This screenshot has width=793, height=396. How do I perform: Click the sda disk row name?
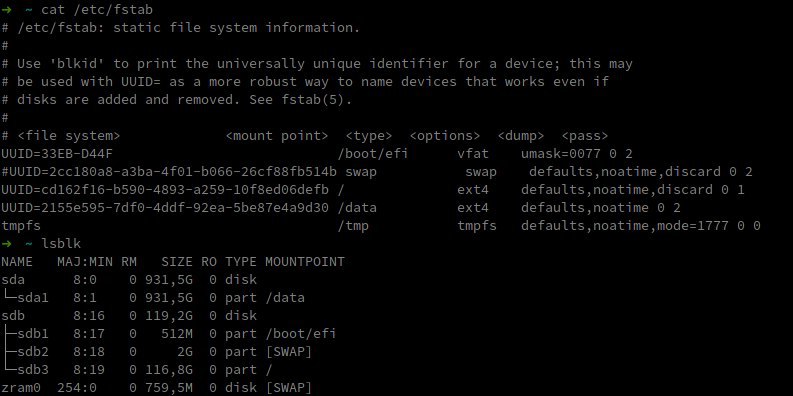[13, 280]
